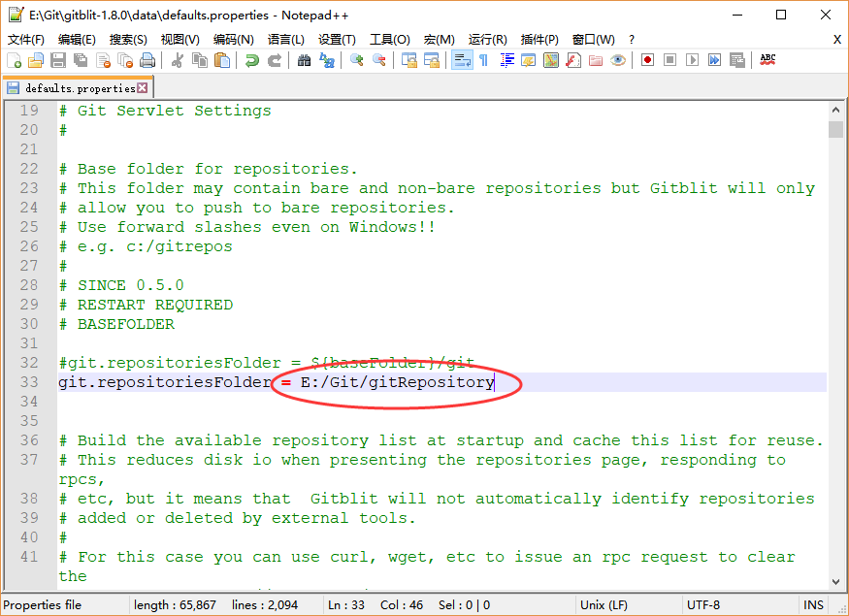Screen dimensions: 849x616
Task: Redo the last undone edit
Action: [x=275, y=60]
